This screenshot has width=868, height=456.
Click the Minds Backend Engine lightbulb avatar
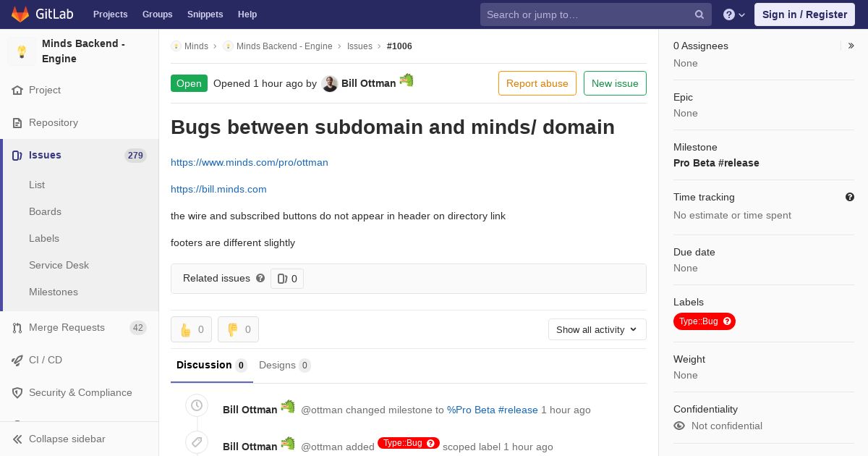click(22, 51)
